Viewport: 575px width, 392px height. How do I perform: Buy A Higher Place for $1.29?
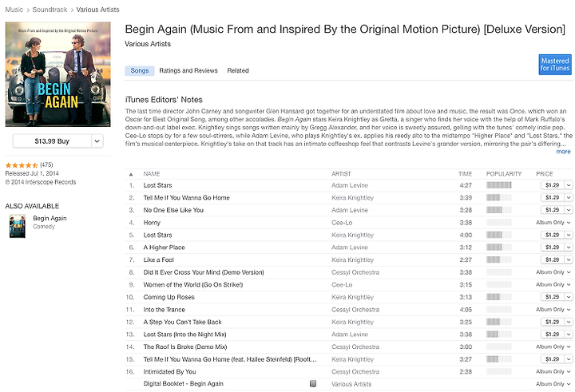[x=553, y=247]
